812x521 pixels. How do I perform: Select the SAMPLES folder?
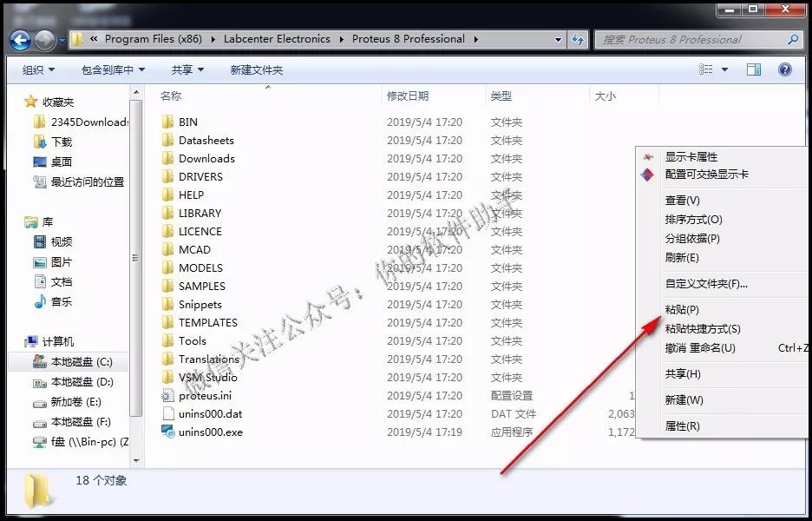click(x=193, y=287)
